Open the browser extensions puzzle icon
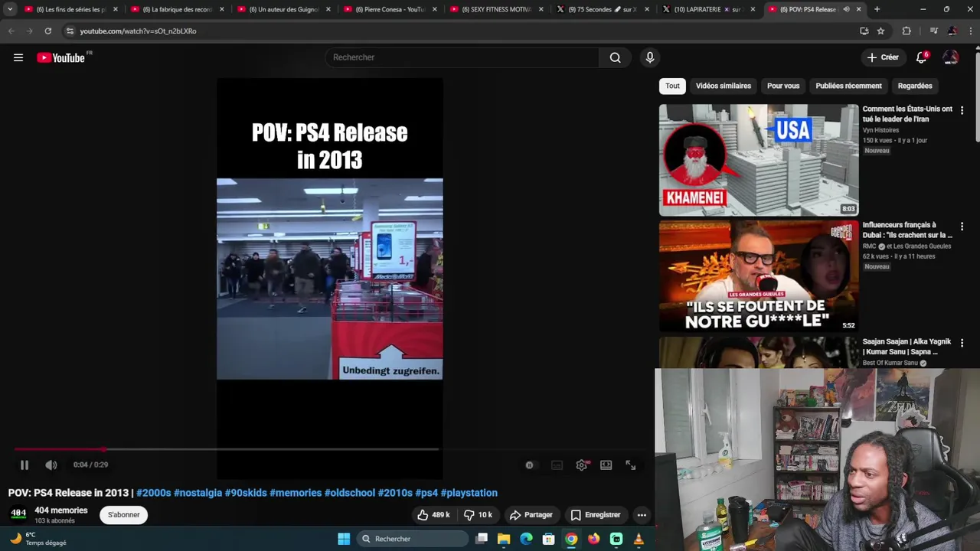The width and height of the screenshot is (980, 551). point(906,31)
